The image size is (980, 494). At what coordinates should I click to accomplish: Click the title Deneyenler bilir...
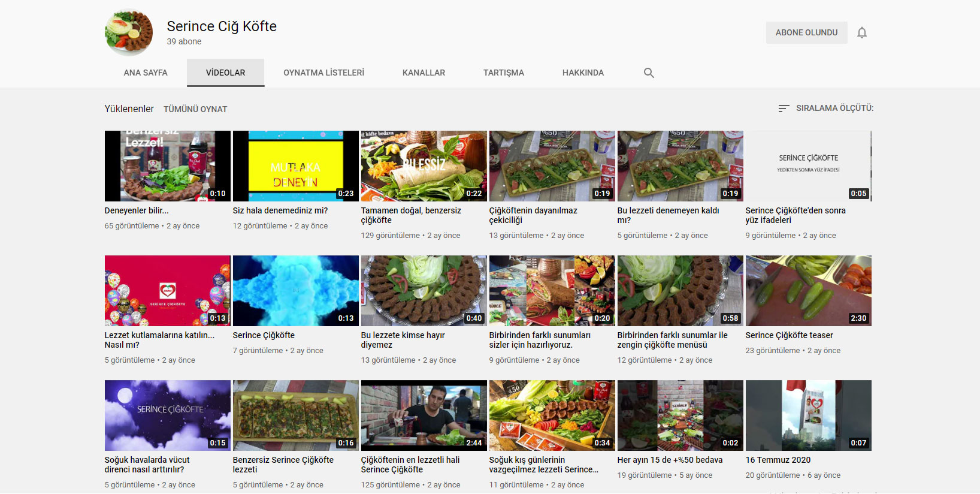pyautogui.click(x=137, y=210)
